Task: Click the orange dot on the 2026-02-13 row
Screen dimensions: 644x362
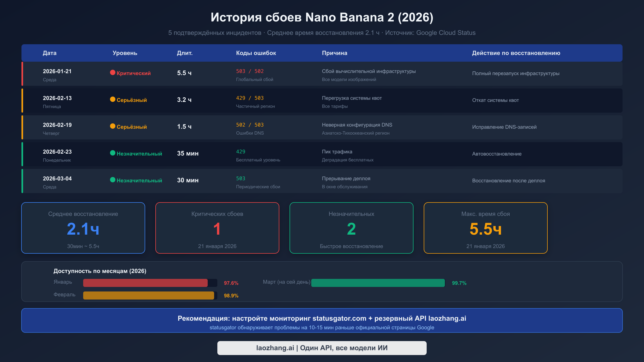Action: [112, 99]
